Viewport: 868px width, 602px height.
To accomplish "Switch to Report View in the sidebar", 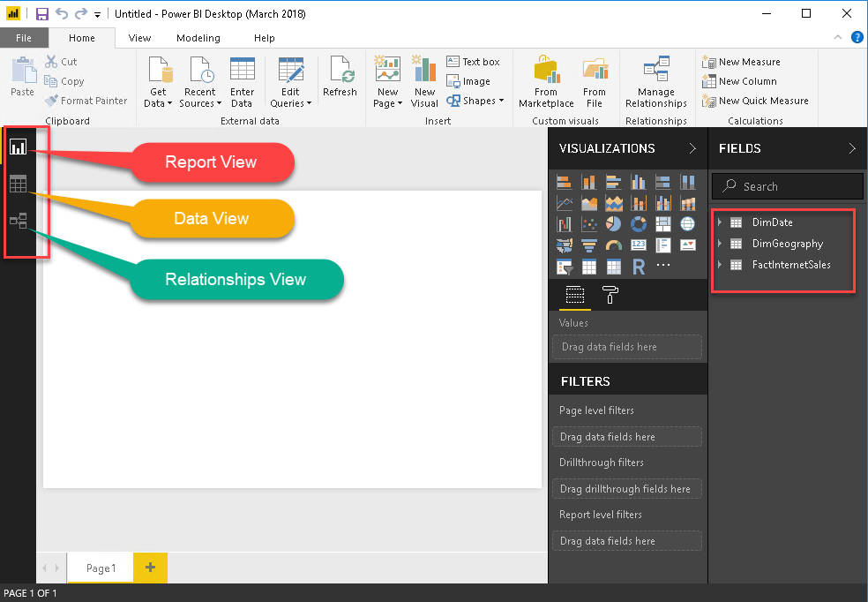I will pos(18,147).
